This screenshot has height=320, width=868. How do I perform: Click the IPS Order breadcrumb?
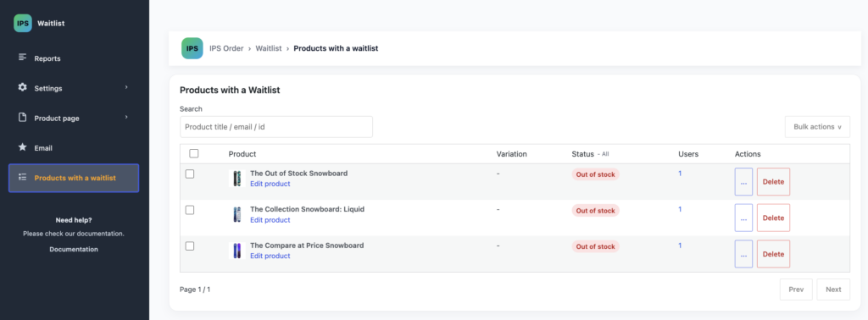pos(226,48)
